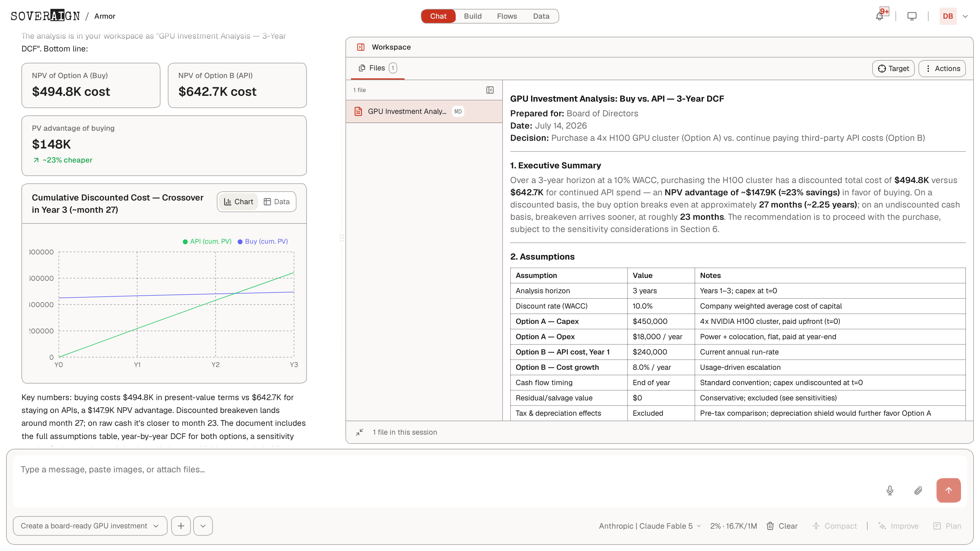Click the attach file paperclip icon
Image resolution: width=980 pixels, height=551 pixels.
[918, 490]
